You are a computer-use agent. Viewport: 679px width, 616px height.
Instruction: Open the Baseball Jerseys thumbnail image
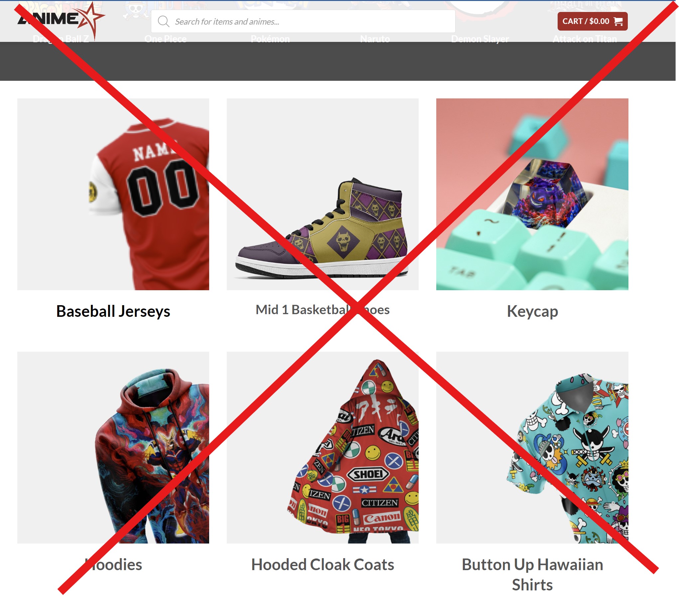113,194
